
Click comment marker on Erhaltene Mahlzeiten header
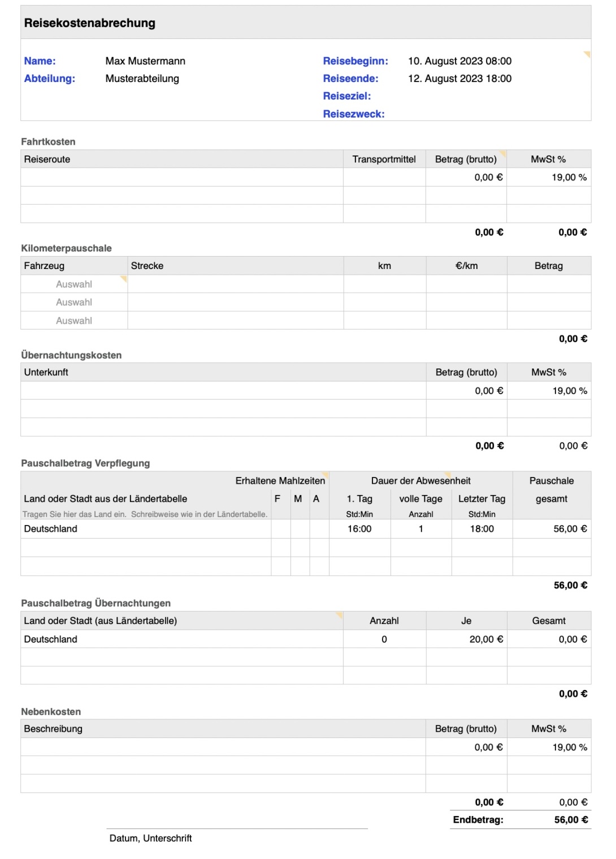tap(326, 474)
